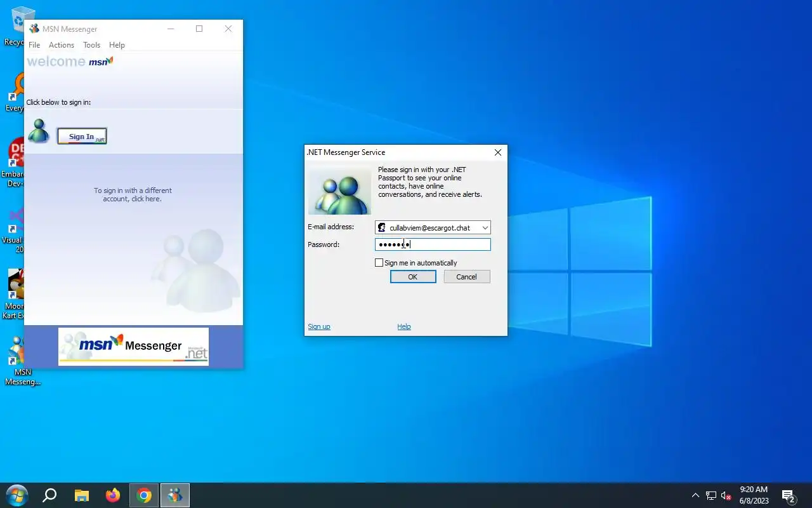The height and width of the screenshot is (508, 812).
Task: Show hidden system tray icons
Action: 695,495
